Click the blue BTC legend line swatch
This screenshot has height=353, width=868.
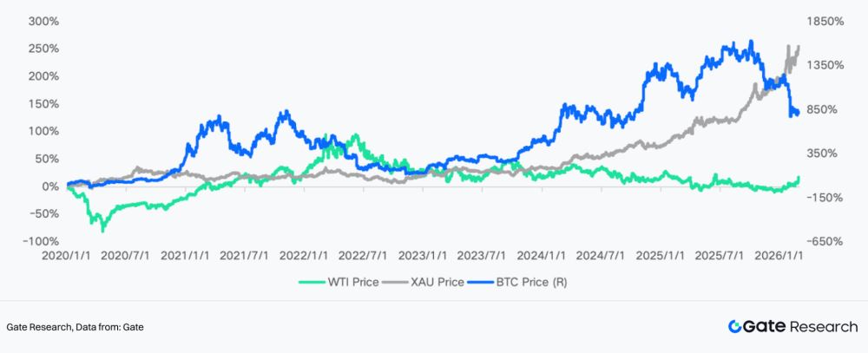click(482, 282)
